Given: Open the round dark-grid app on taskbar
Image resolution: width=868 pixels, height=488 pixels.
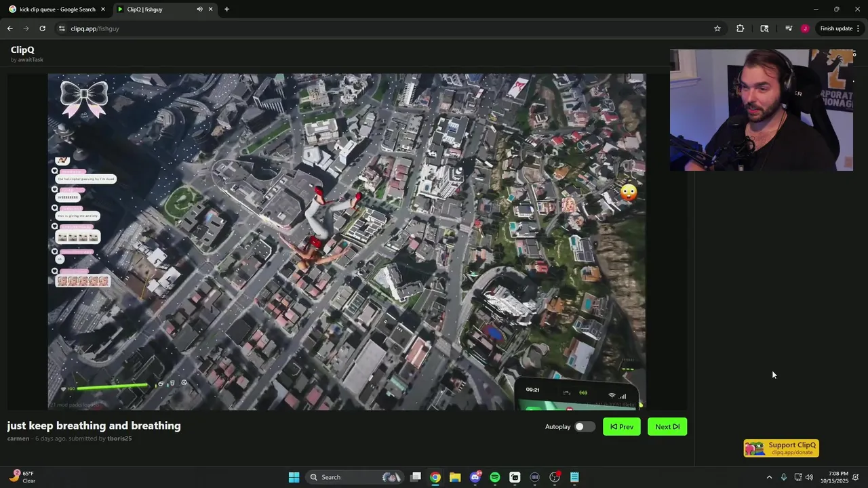Looking at the screenshot, I should [535, 477].
